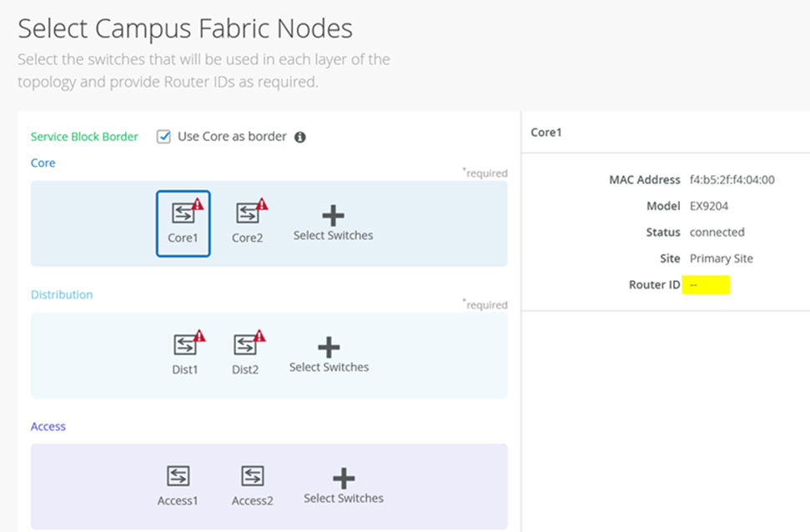Click the red warning badge on Core2
Image resolution: width=810 pixels, height=532 pixels.
pos(262,204)
